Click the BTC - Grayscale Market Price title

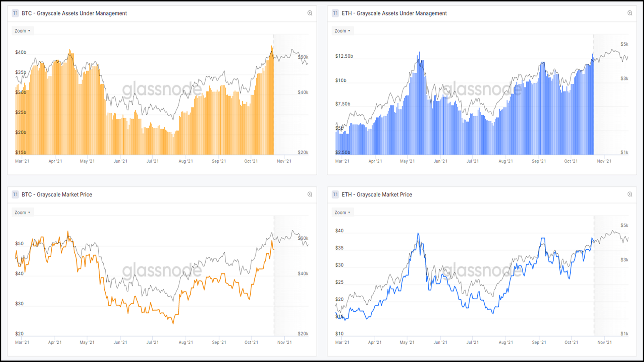57,194
